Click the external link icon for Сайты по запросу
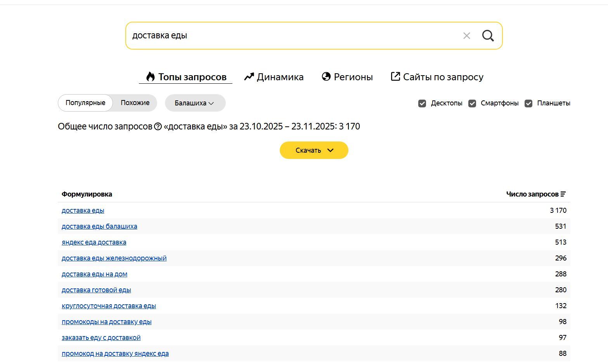608x364 pixels. (x=395, y=77)
